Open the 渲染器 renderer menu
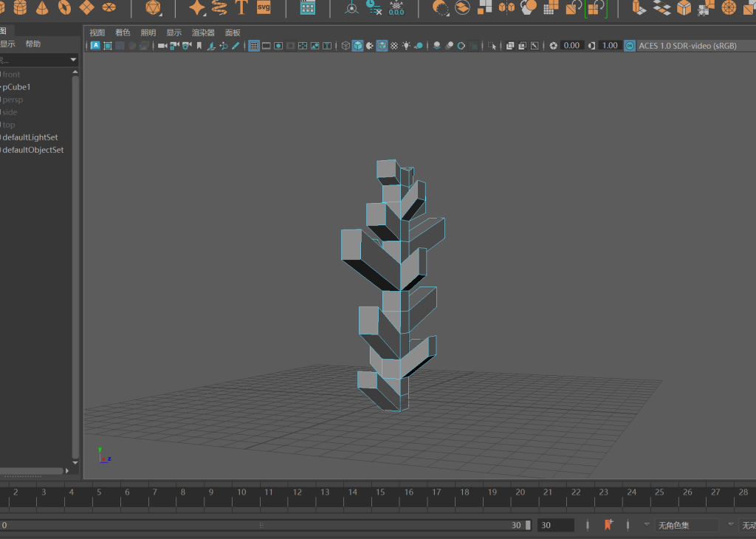The width and height of the screenshot is (756, 539). click(x=203, y=32)
